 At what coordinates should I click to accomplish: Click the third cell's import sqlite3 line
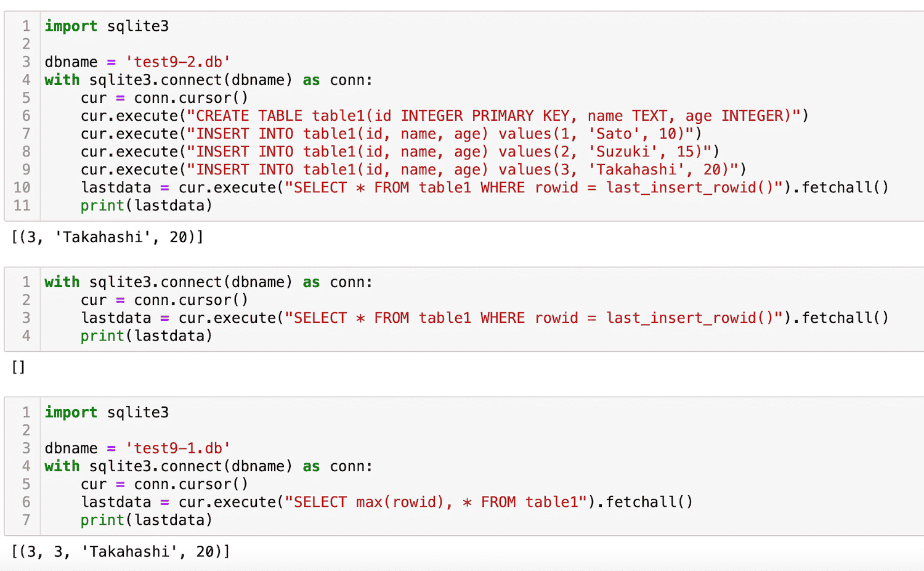[107, 412]
